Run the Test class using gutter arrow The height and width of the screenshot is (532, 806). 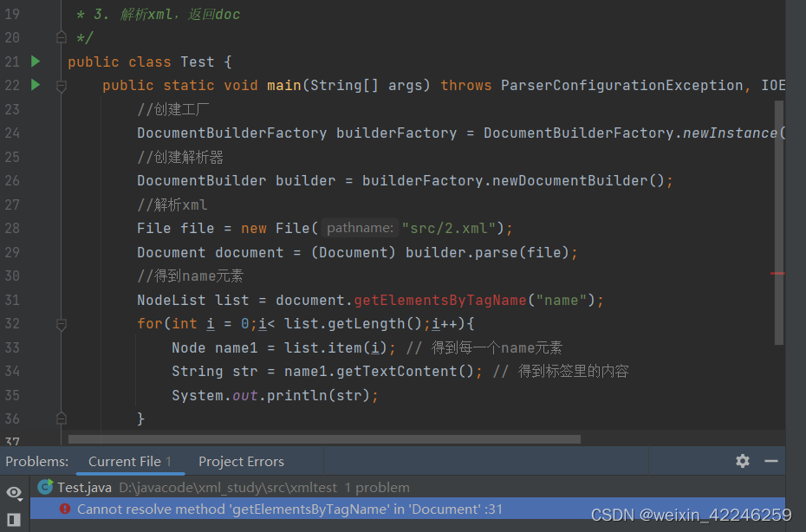point(36,62)
